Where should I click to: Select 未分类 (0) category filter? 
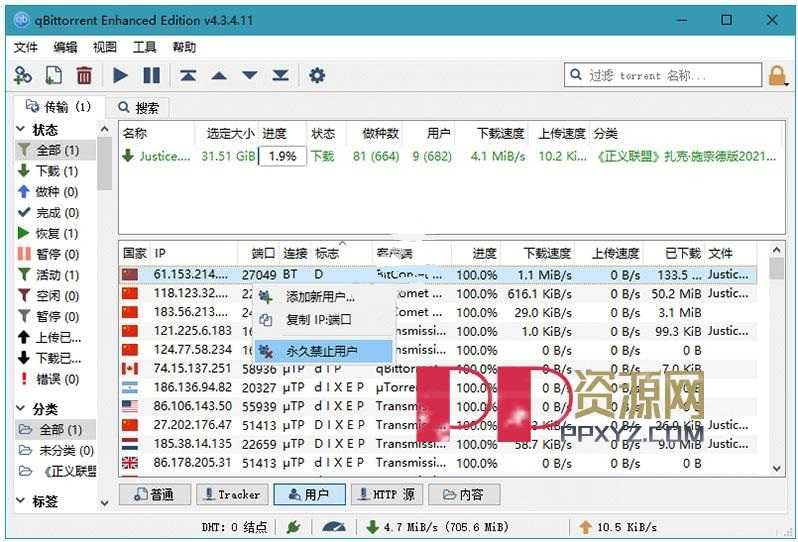click(x=55, y=450)
